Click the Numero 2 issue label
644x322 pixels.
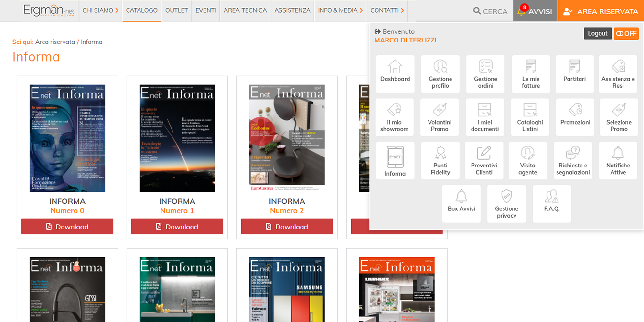tap(287, 211)
